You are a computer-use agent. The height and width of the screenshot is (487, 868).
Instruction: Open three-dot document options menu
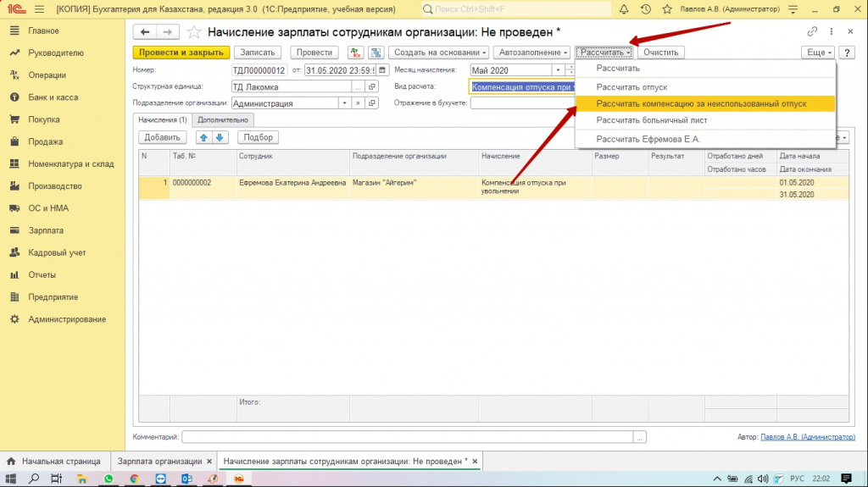[832, 31]
